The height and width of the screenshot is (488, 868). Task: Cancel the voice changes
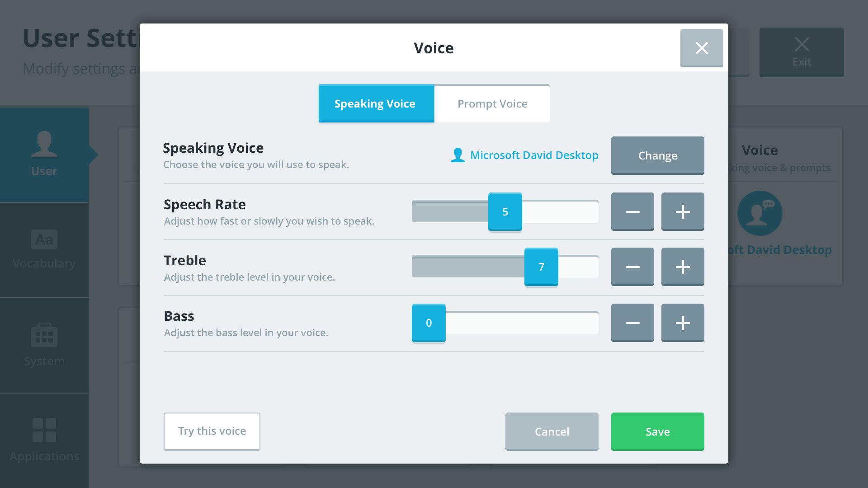(x=552, y=431)
